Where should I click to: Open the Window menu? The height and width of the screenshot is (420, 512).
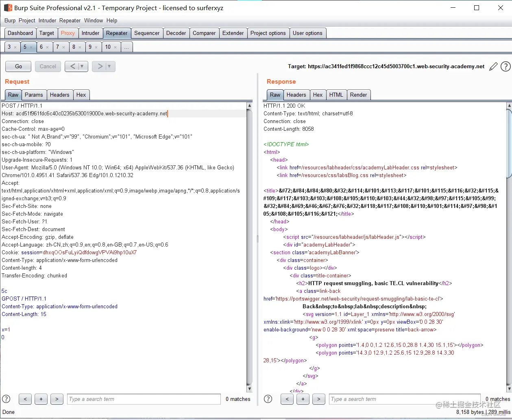[x=94, y=20]
